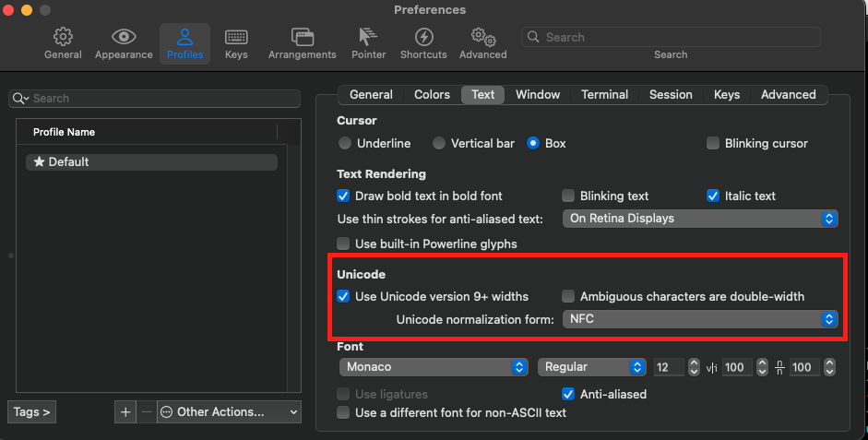Enable Ambiguous characters are double-width
The width and height of the screenshot is (868, 440).
click(x=568, y=296)
